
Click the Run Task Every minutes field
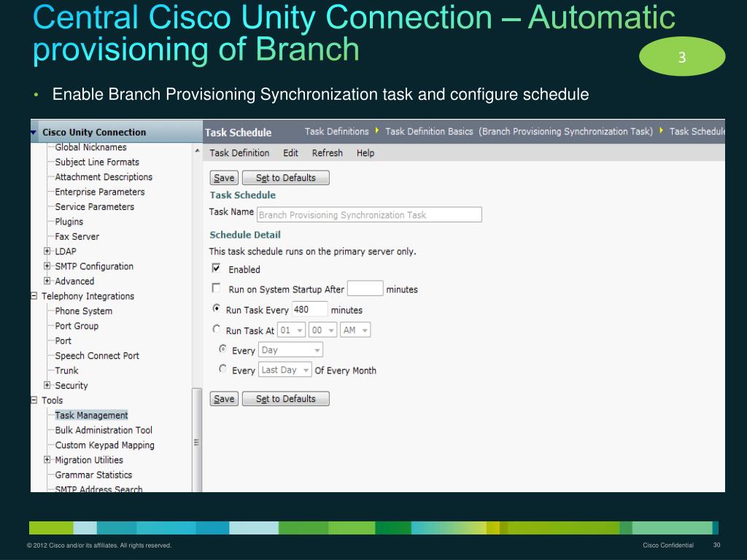[x=309, y=309]
